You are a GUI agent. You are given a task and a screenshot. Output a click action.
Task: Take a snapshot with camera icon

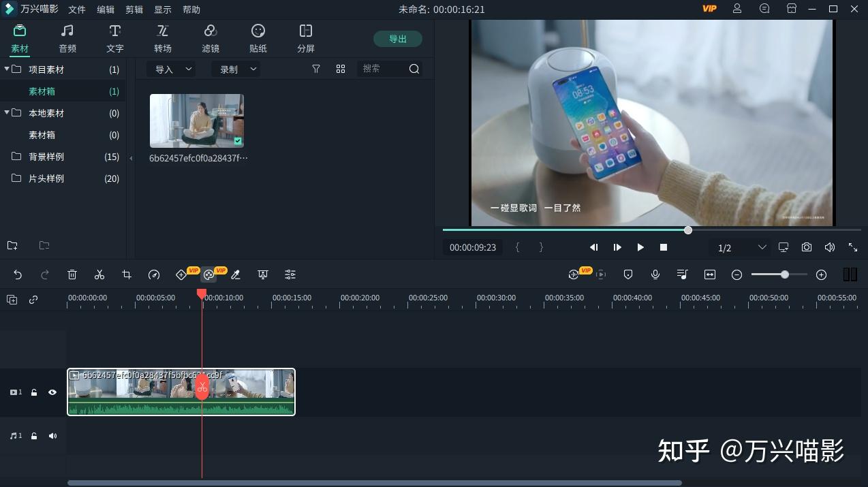(x=807, y=247)
